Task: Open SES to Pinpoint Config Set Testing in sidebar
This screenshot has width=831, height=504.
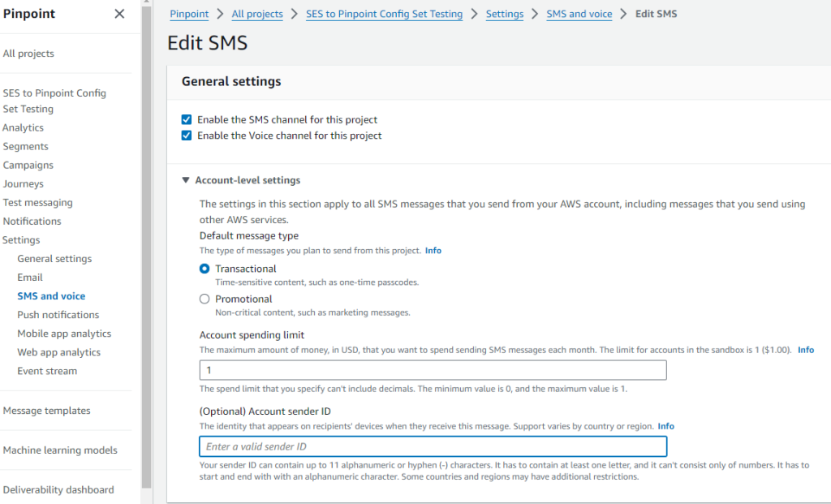Action: [54, 101]
